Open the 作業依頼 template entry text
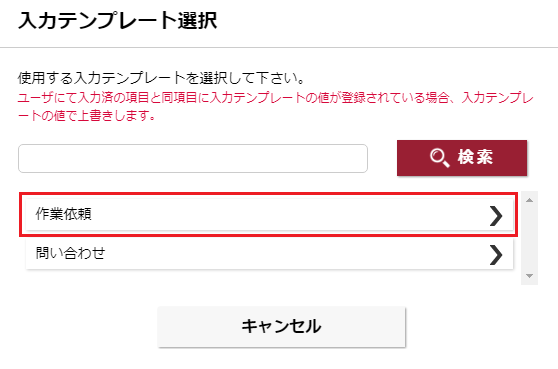558x369 pixels. (x=64, y=214)
